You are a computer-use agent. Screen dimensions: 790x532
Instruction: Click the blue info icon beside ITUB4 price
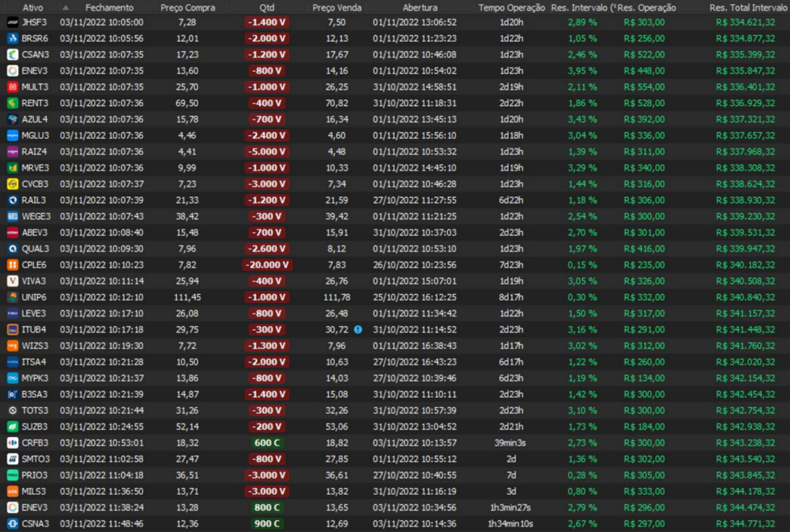coord(358,329)
